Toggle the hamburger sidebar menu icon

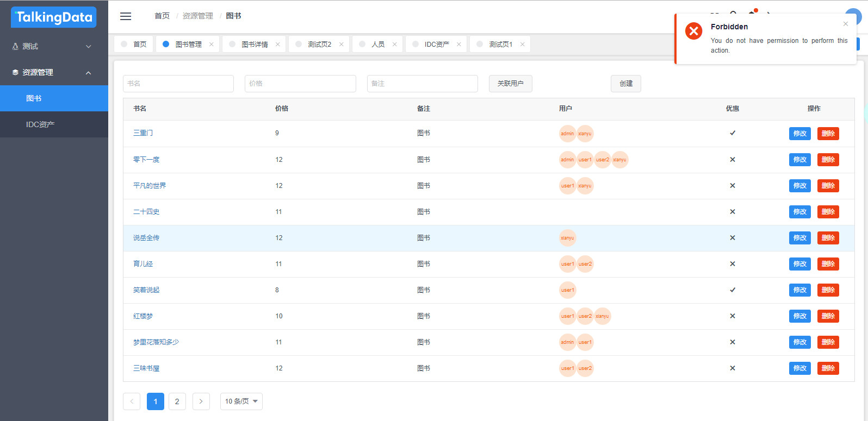[126, 16]
